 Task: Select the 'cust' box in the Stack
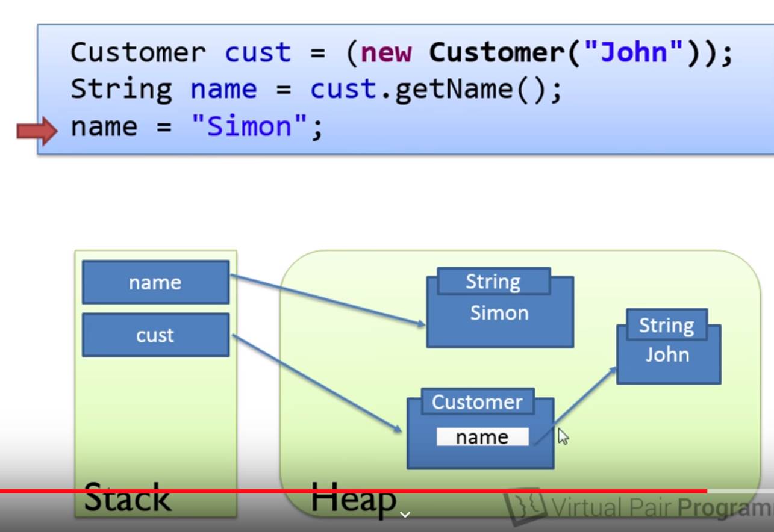pos(155,335)
